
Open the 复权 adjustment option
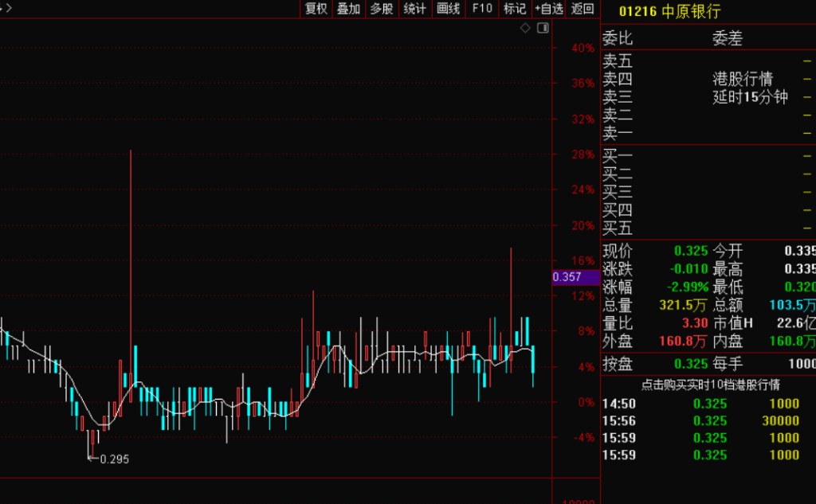pyautogui.click(x=316, y=8)
